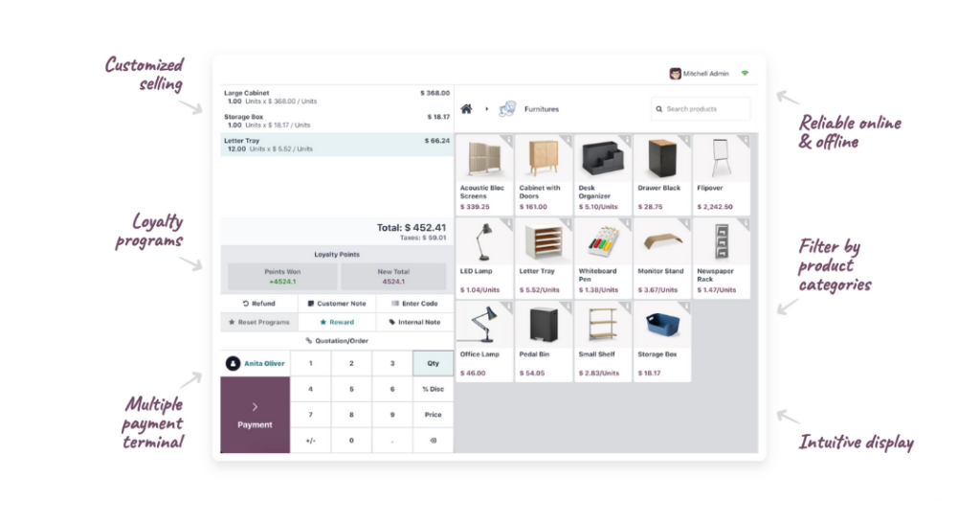The image size is (980, 523).
Task: Click the Refund button
Action: 258,304
